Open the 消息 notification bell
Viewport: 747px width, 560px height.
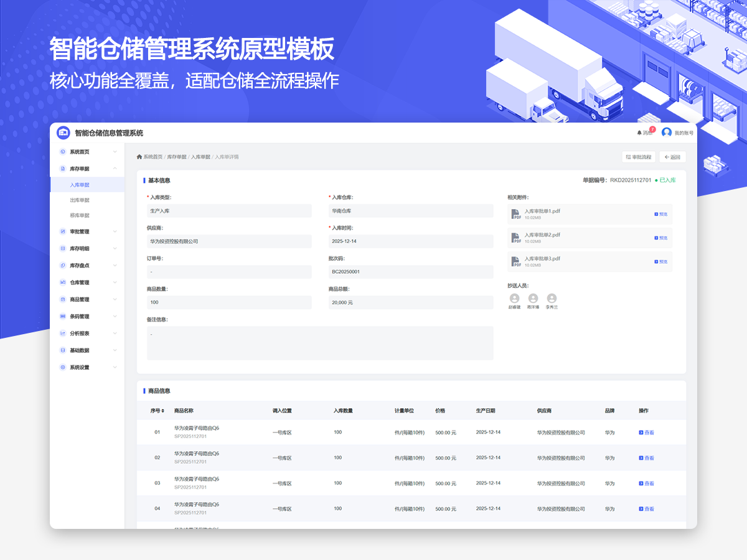point(639,133)
